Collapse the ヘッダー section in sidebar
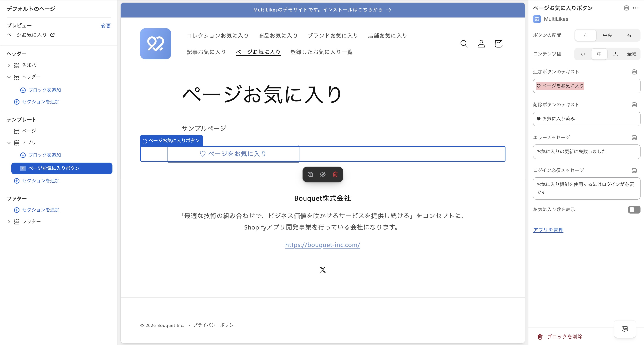Viewport: 644px width, 345px height. [x=9, y=77]
